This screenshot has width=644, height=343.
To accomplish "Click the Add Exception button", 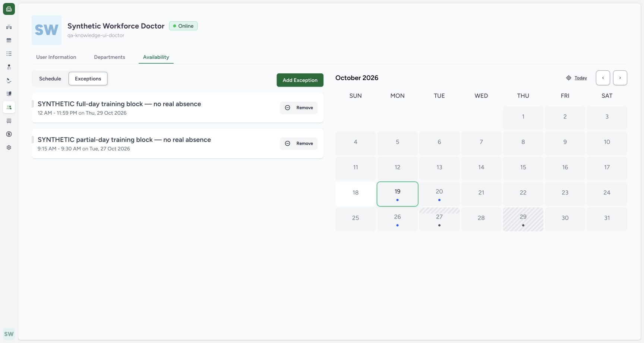I will point(300,80).
